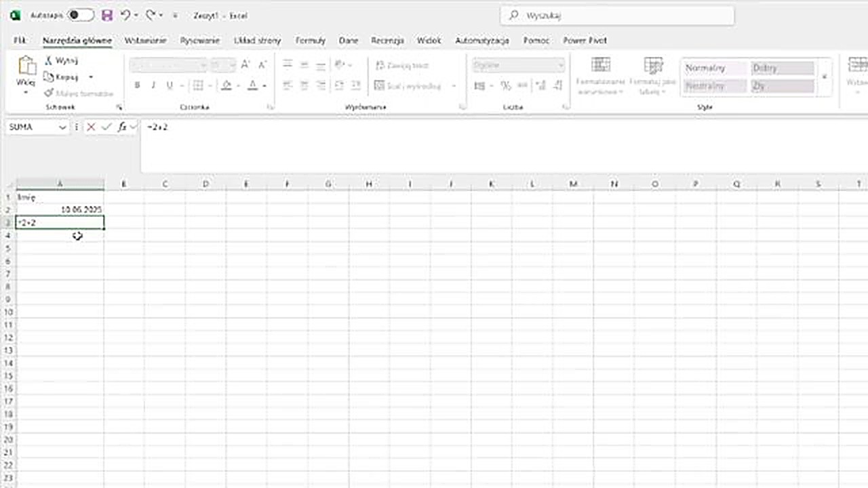Viewport: 868px width, 488px height.
Task: Cancel the formula entry with X icon
Action: pyautogui.click(x=91, y=127)
